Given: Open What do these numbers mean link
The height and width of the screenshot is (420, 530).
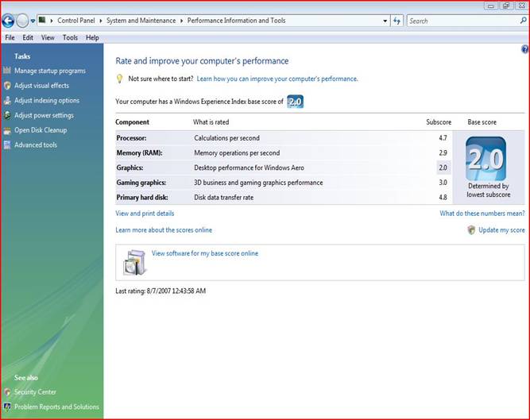Looking at the screenshot, I should pos(482,214).
